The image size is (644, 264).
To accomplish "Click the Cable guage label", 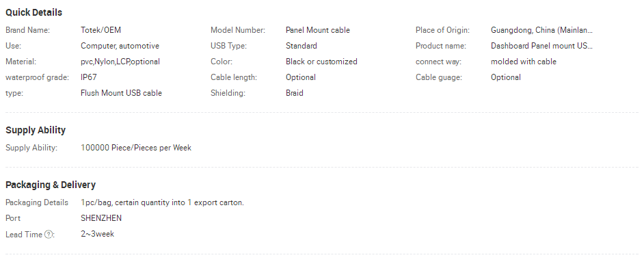I will coord(439,77).
